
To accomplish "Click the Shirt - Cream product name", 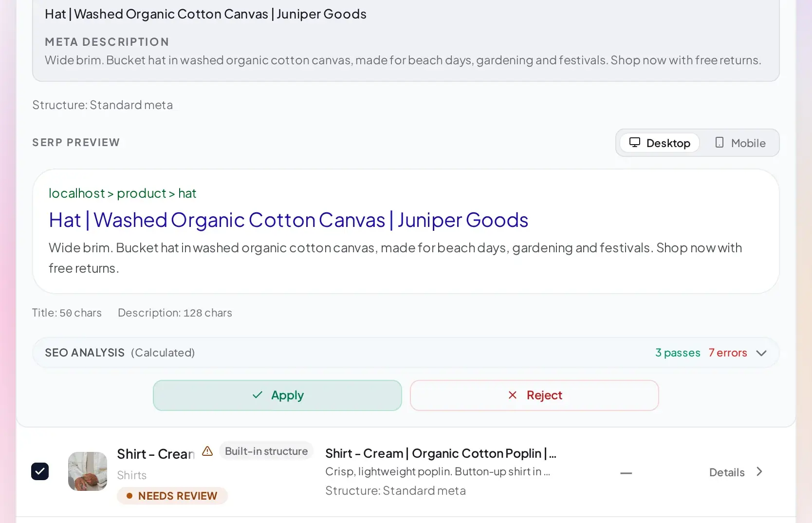I will (x=156, y=454).
